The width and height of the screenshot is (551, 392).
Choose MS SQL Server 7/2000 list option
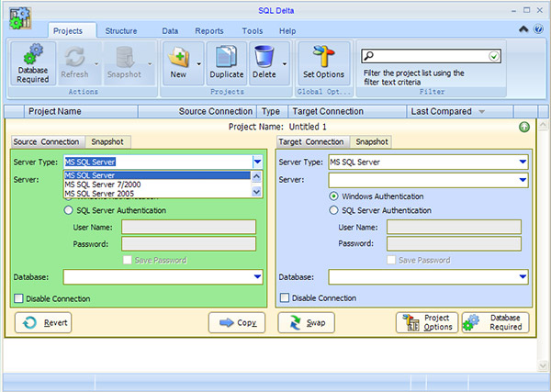[x=157, y=185]
